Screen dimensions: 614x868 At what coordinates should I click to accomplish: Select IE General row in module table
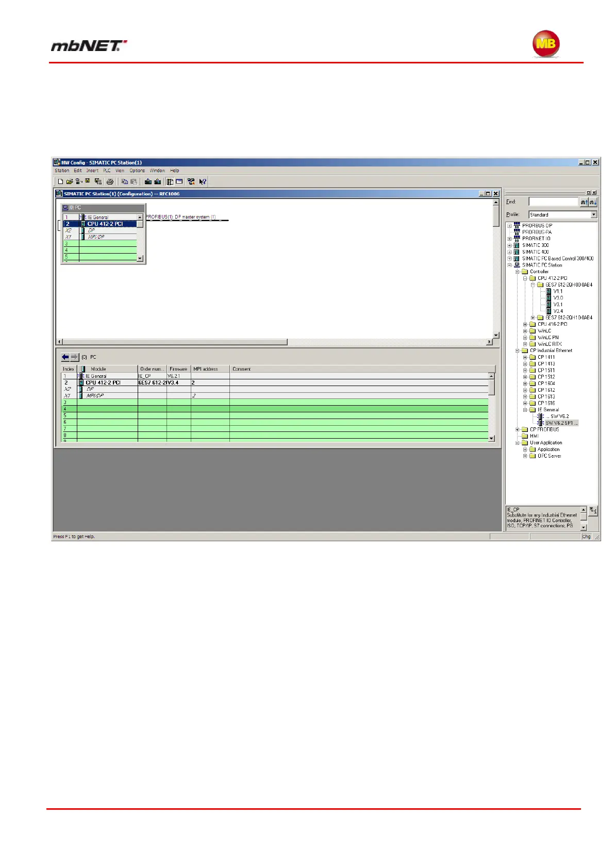point(275,376)
